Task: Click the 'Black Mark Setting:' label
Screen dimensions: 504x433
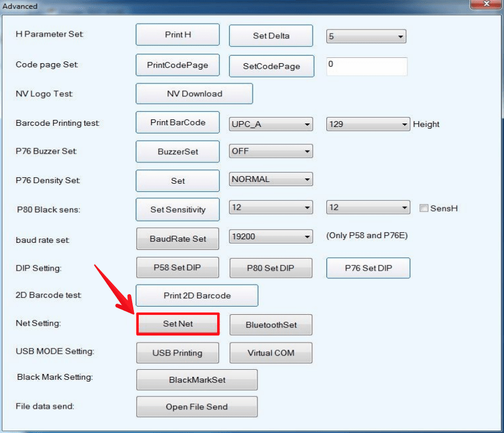Action: 55,377
